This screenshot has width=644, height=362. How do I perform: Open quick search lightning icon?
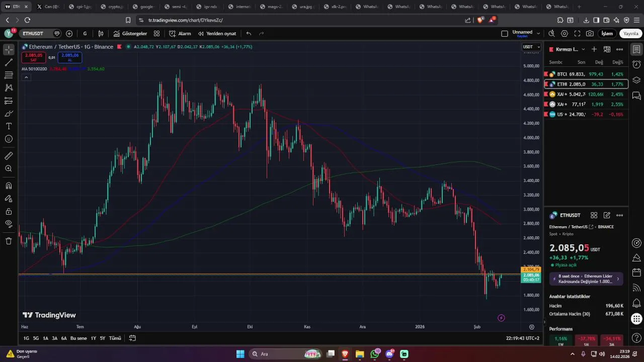(x=551, y=34)
